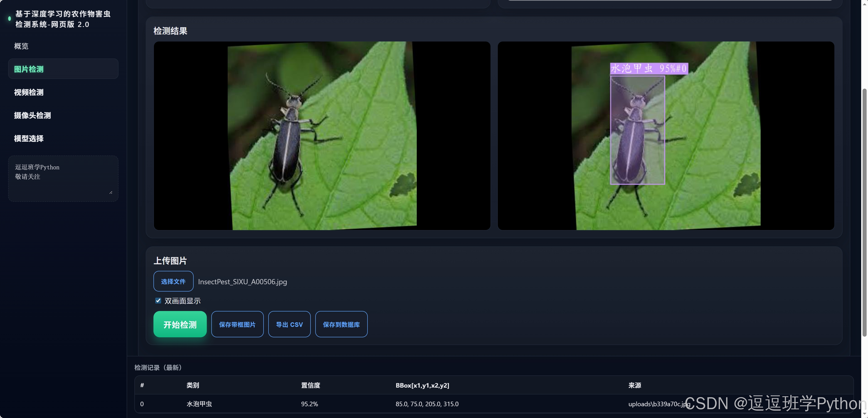Click the green status dot by title
This screenshot has width=868, height=418.
tap(10, 19)
